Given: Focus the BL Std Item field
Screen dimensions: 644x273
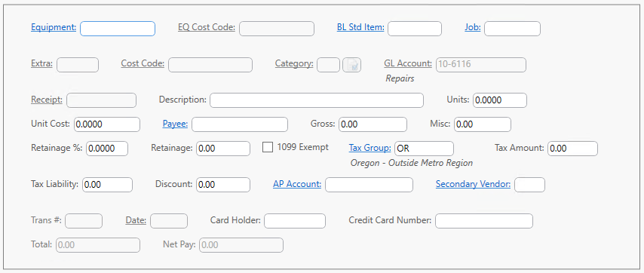Looking at the screenshot, I should coord(415,29).
